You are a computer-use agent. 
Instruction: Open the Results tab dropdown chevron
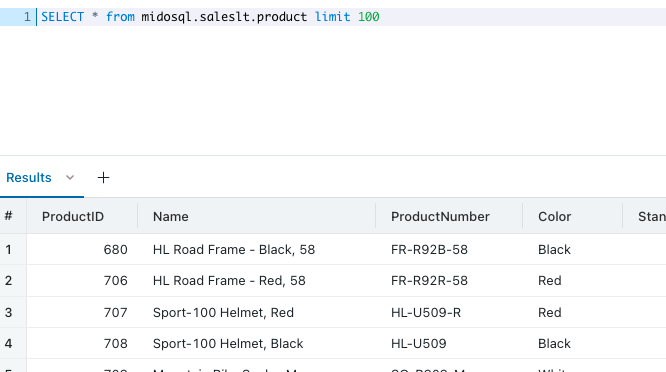(70, 178)
